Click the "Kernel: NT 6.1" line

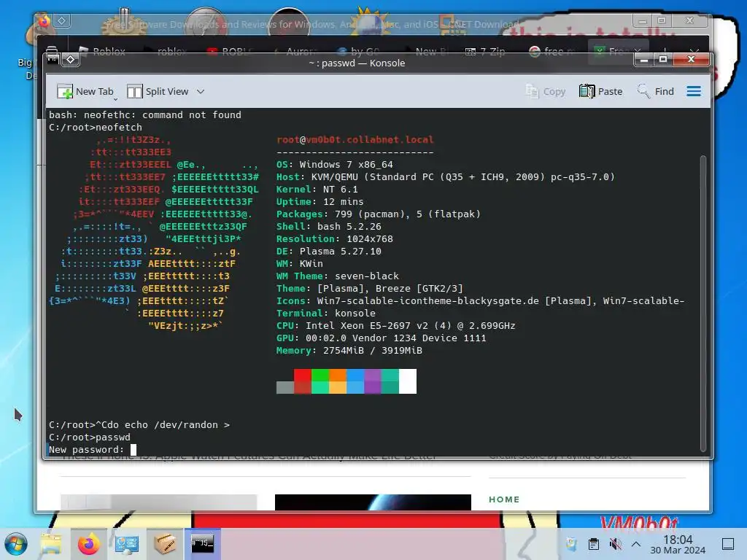pos(317,189)
